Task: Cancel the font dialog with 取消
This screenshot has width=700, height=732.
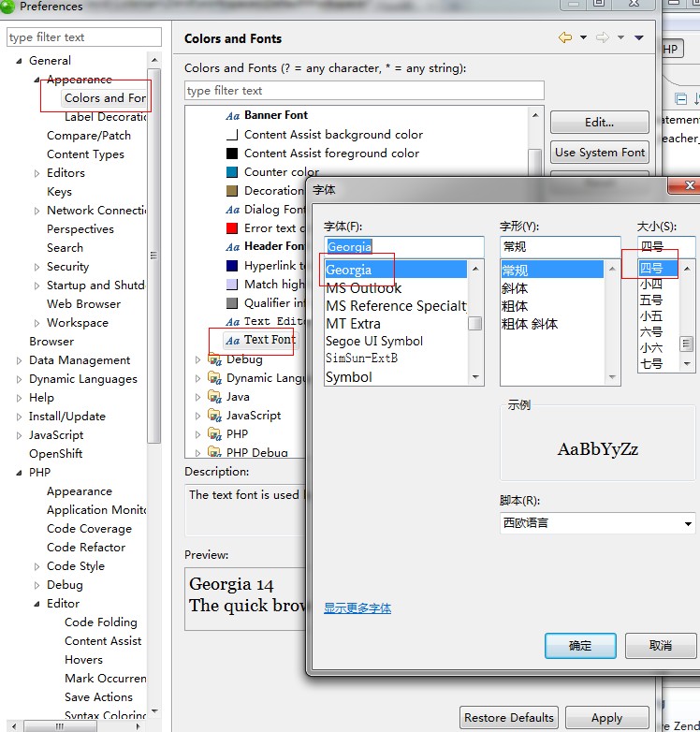Action: click(661, 646)
